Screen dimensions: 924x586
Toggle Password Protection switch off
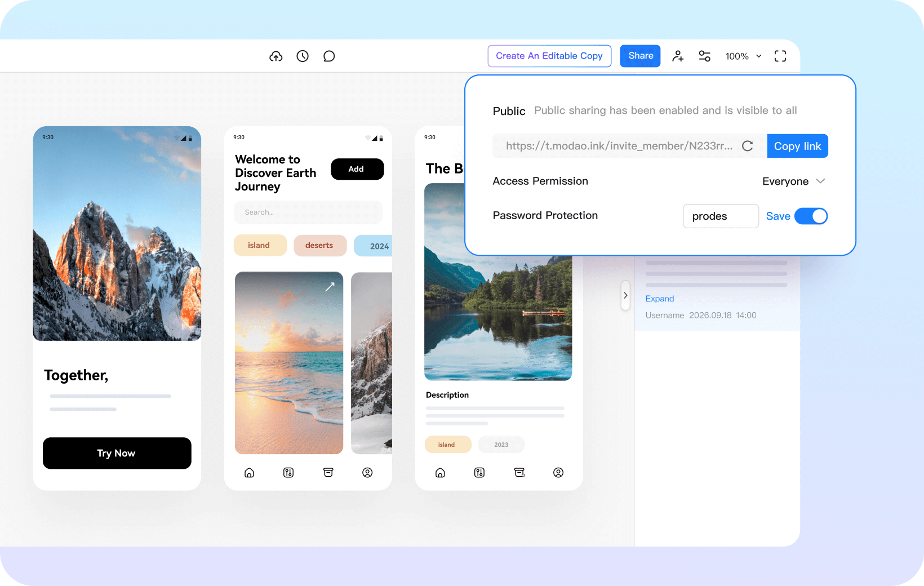tap(811, 216)
